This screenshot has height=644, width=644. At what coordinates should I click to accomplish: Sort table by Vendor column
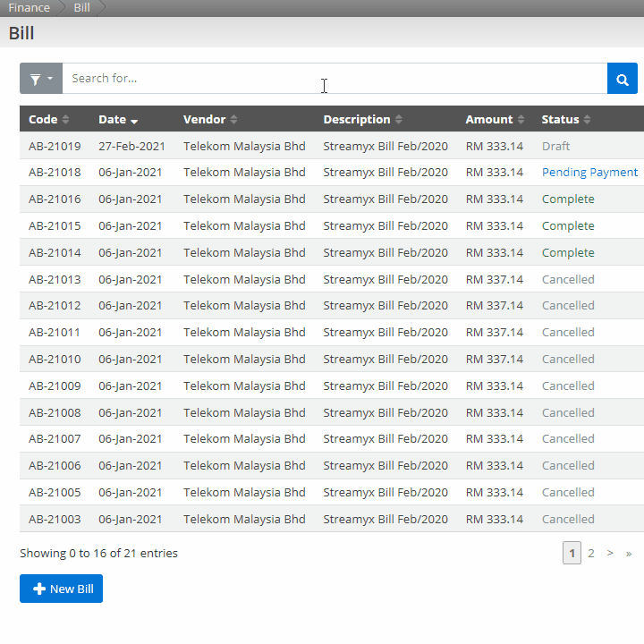click(x=210, y=119)
